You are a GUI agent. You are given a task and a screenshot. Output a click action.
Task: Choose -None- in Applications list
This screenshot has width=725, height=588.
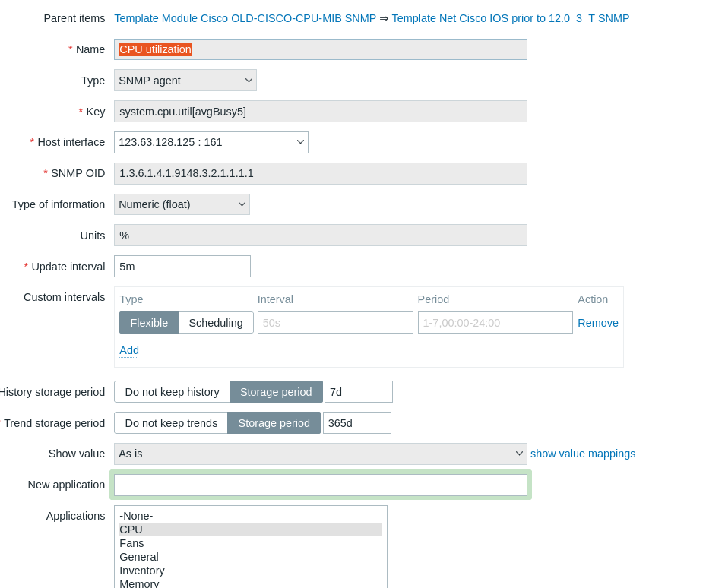(137, 516)
